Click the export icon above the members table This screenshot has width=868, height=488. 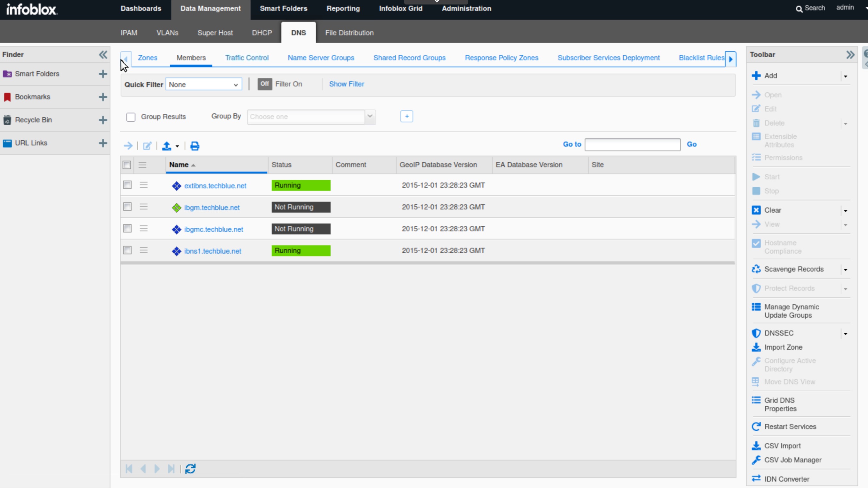(x=166, y=146)
